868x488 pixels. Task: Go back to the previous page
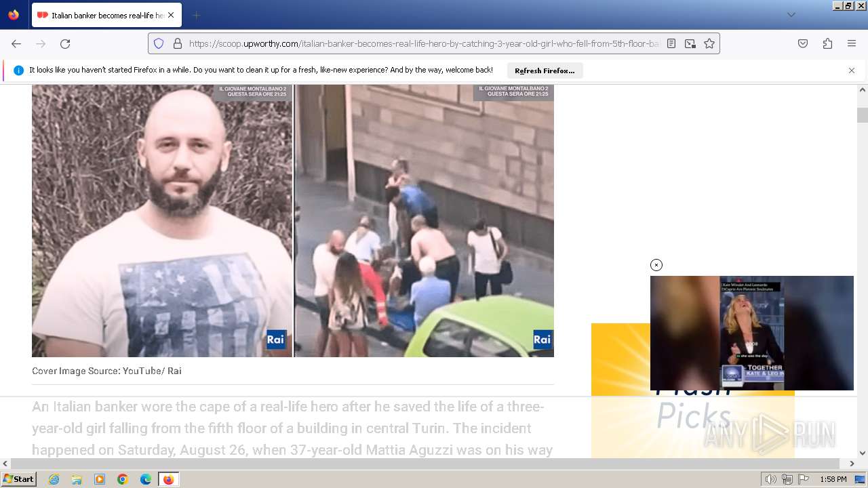16,43
